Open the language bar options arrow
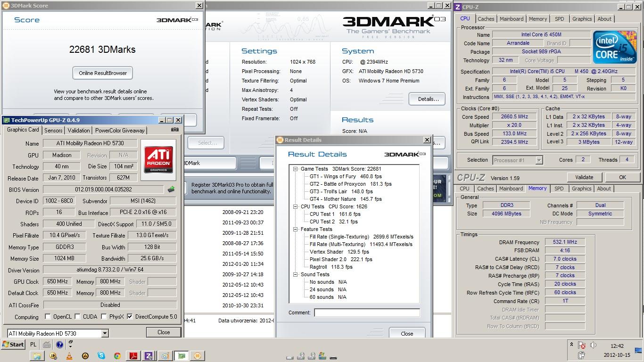Viewport: 644px width, 362px height. [71, 347]
